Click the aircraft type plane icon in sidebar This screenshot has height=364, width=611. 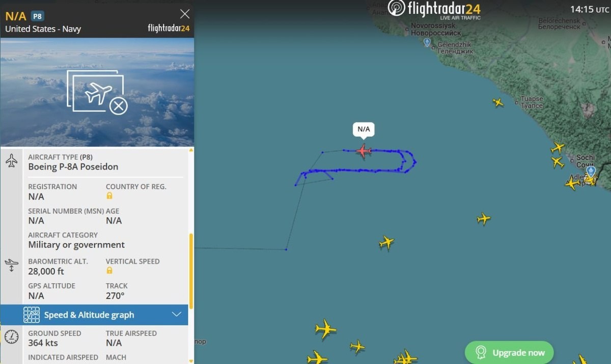pos(11,161)
